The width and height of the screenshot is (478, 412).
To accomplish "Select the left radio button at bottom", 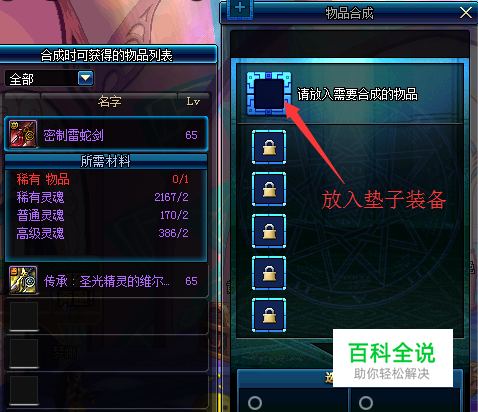I will click(255, 403).
